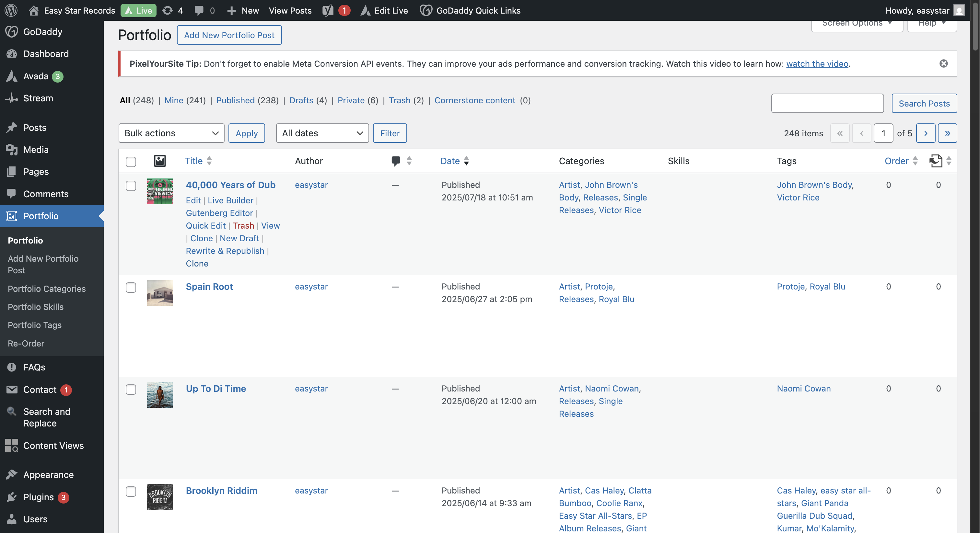Screen dimensions: 980x533
Task: Click the last column header icon
Action: pyautogui.click(x=936, y=161)
